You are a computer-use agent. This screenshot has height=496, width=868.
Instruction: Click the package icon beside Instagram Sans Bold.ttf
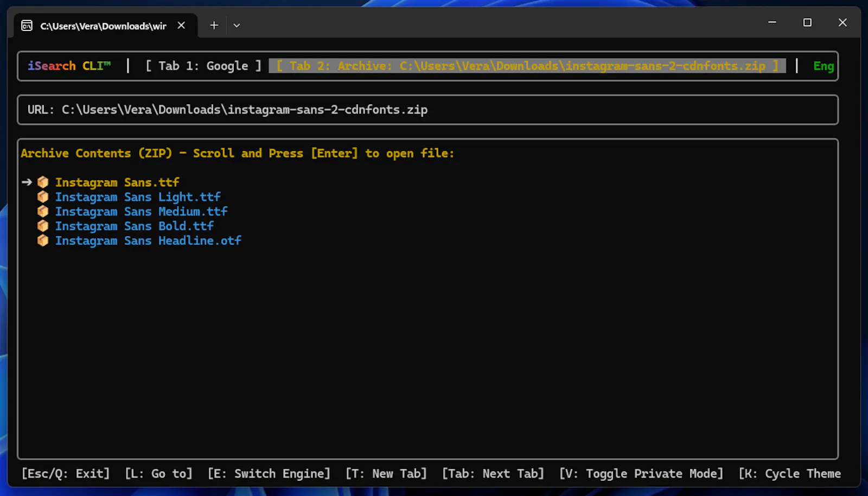click(43, 226)
